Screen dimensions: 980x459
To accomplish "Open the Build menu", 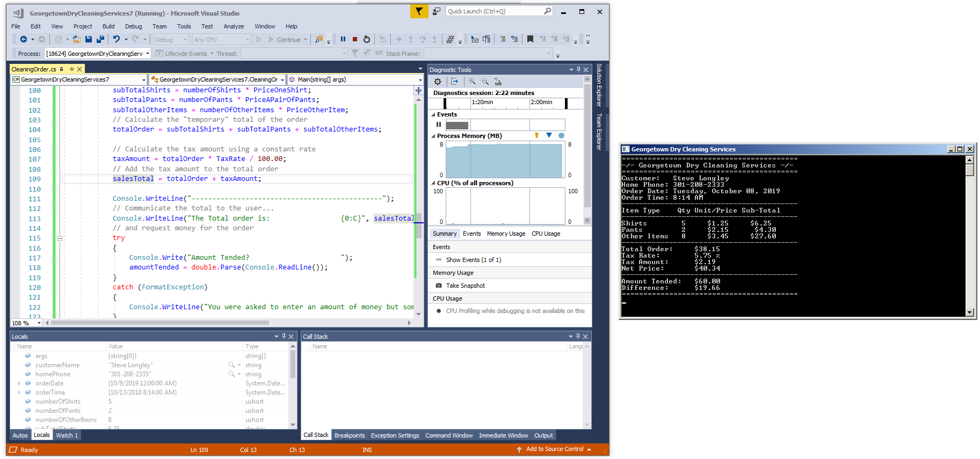I will click(x=108, y=26).
